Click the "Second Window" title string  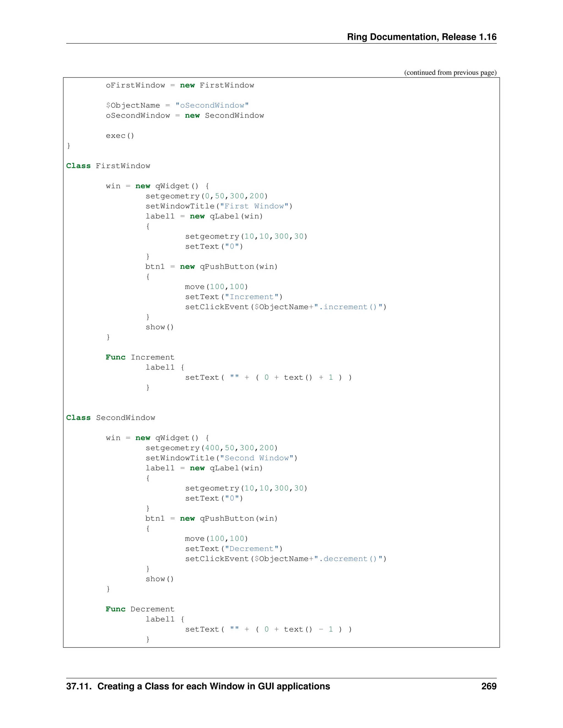tap(257, 458)
